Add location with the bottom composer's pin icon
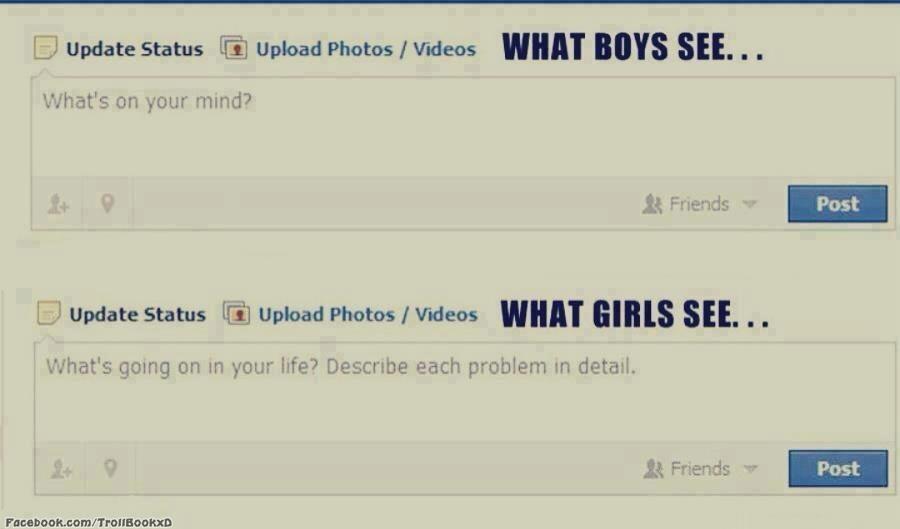Viewport: 900px width, 529px height. click(110, 468)
